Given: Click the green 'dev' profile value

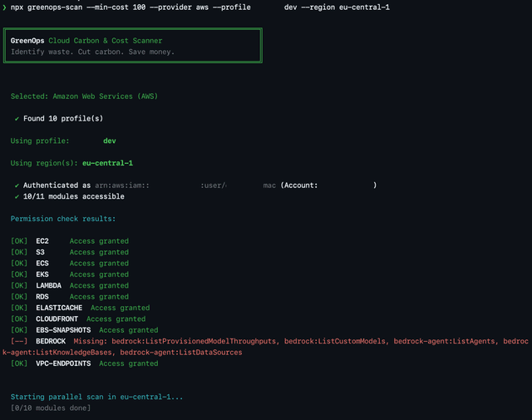Looking at the screenshot, I should pos(110,141).
